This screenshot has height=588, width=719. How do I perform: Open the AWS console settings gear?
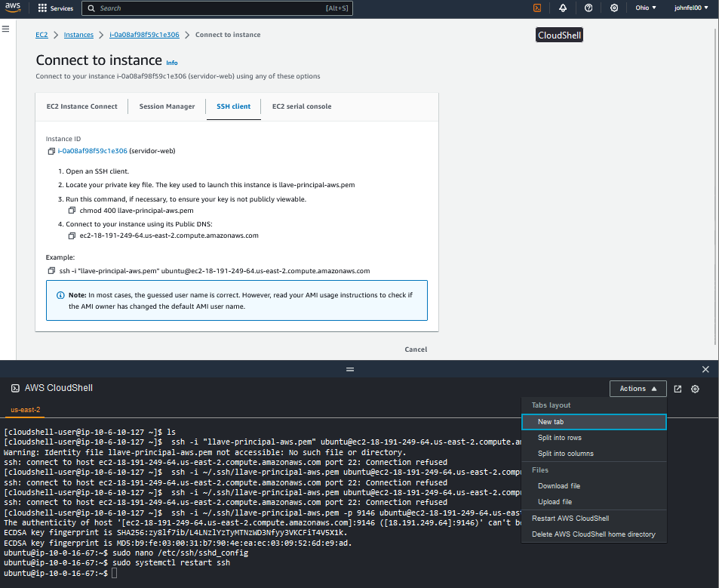click(614, 8)
